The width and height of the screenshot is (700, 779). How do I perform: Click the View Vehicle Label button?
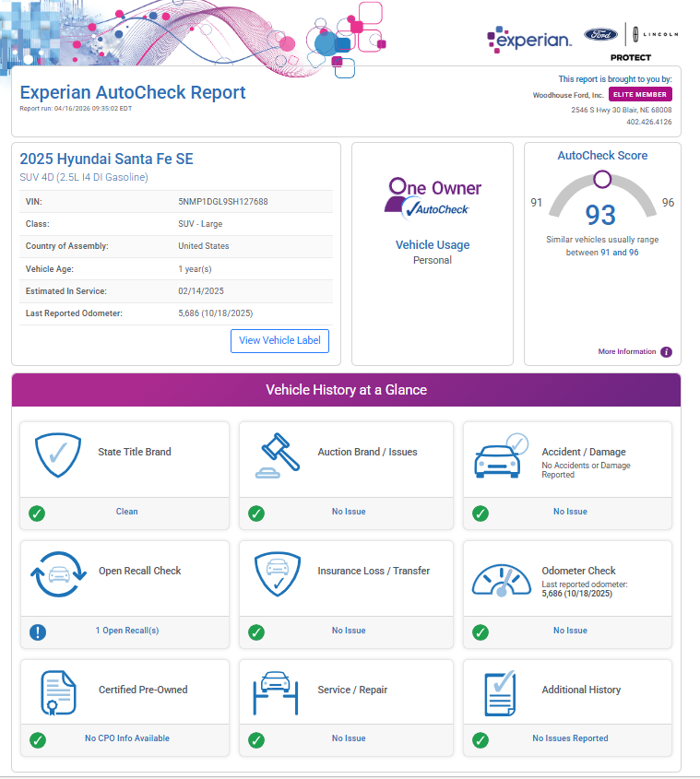click(x=279, y=341)
